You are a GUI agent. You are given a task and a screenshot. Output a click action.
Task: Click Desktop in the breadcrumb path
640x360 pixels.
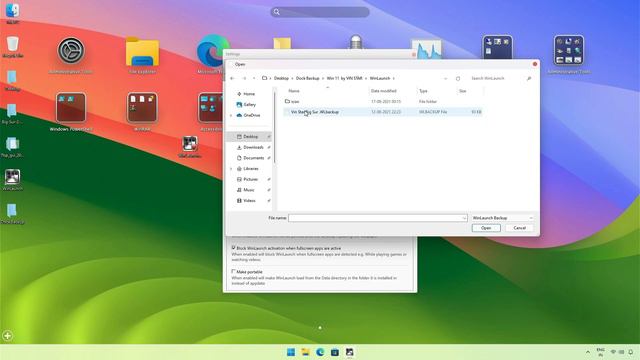point(281,78)
